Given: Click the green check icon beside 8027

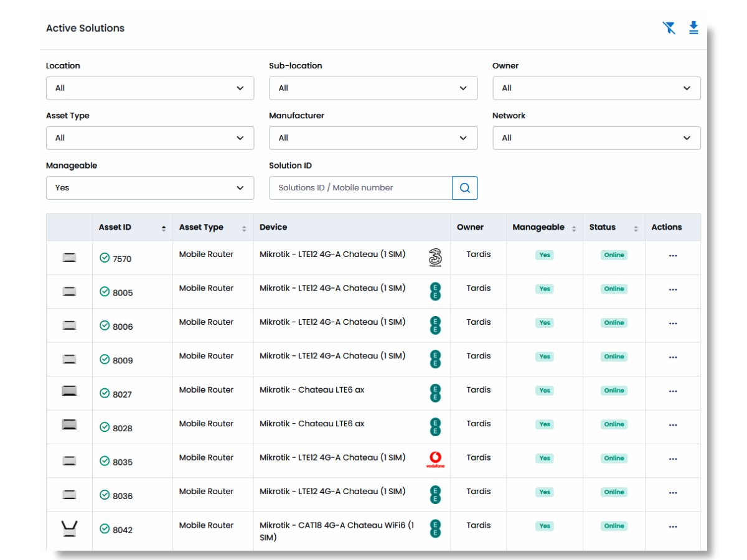Looking at the screenshot, I should [x=105, y=393].
